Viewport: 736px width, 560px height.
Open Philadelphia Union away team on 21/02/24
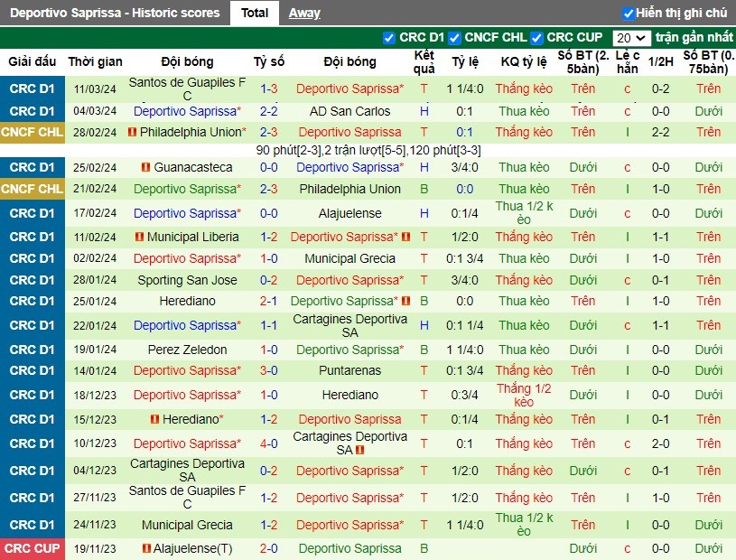click(x=349, y=189)
